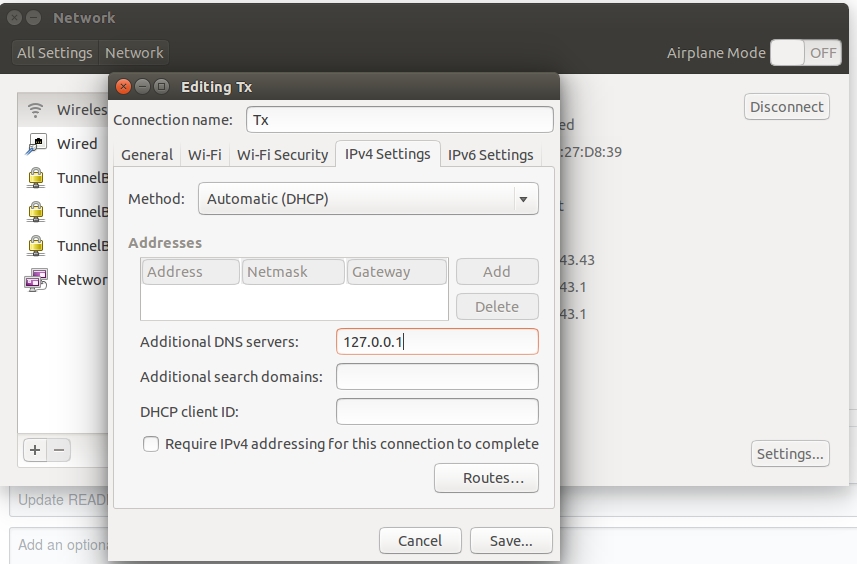
Task: Switch to the General tab
Action: pos(147,155)
